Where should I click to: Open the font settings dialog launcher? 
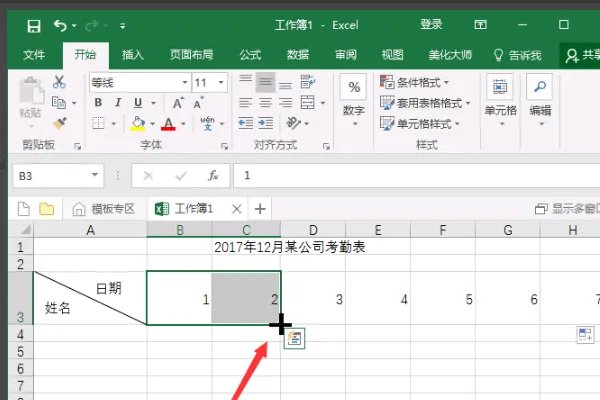225,146
